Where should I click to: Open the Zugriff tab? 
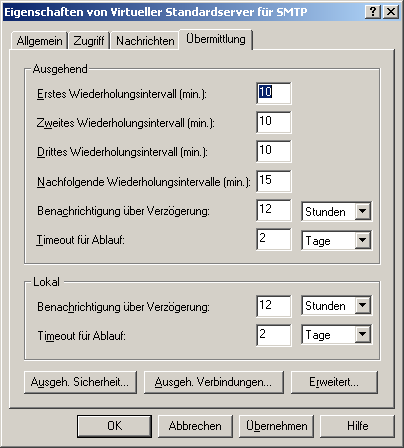[89, 41]
